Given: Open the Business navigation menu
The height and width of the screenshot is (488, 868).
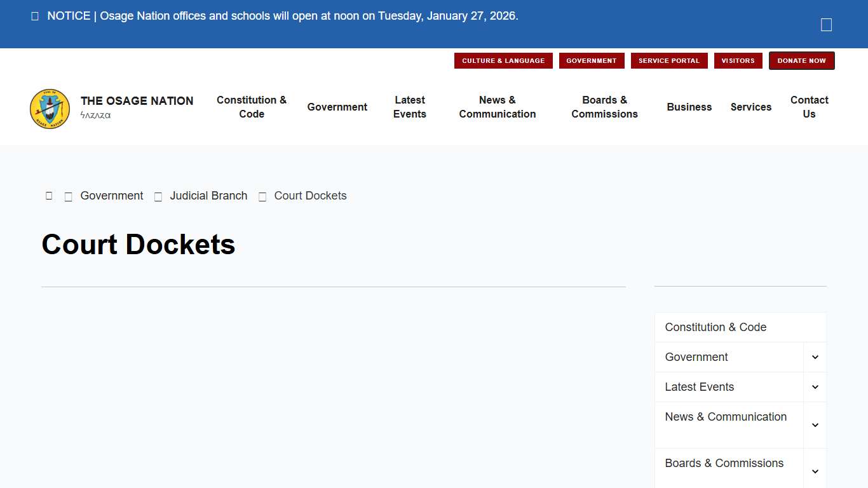Looking at the screenshot, I should (689, 107).
